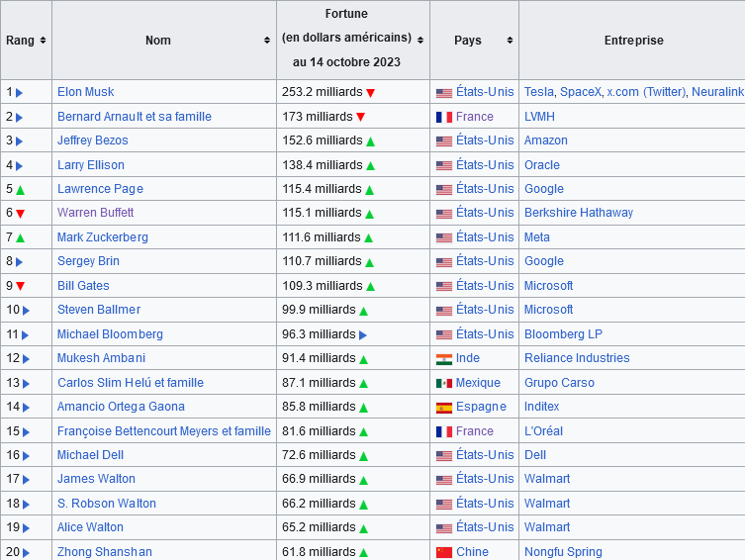Screen dimensions: 745x560
Task: Open Chine country link
Action: click(472, 552)
